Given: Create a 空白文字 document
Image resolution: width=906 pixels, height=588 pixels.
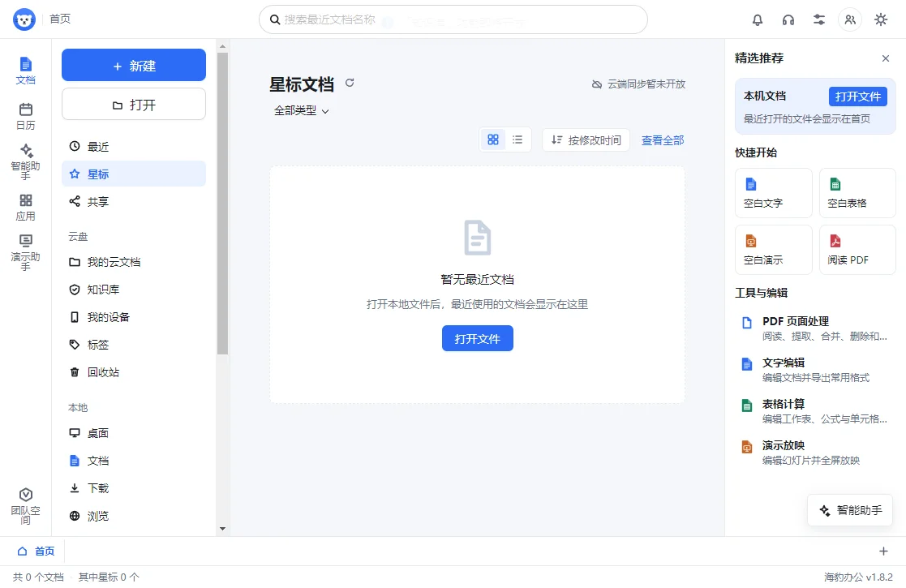Looking at the screenshot, I should [x=773, y=193].
